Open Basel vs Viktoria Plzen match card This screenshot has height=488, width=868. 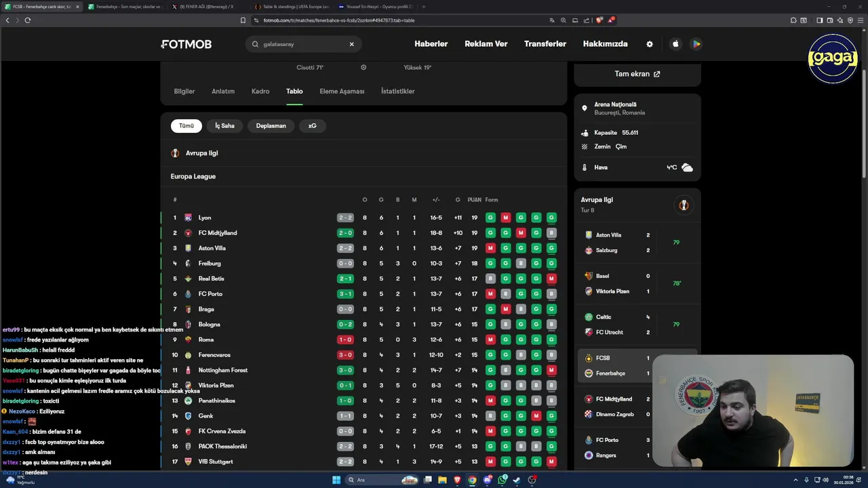coord(637,283)
